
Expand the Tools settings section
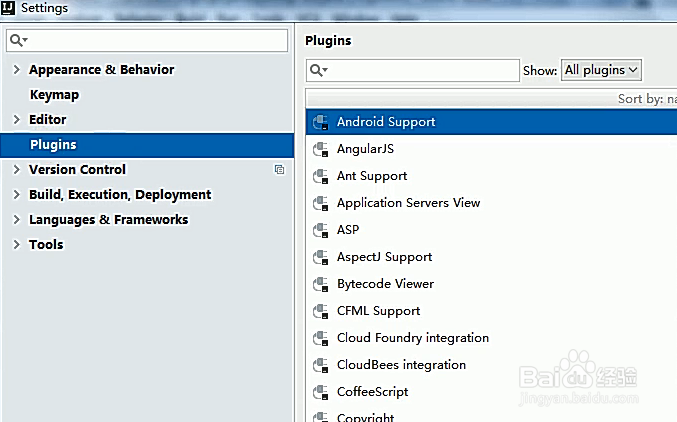pos(16,245)
